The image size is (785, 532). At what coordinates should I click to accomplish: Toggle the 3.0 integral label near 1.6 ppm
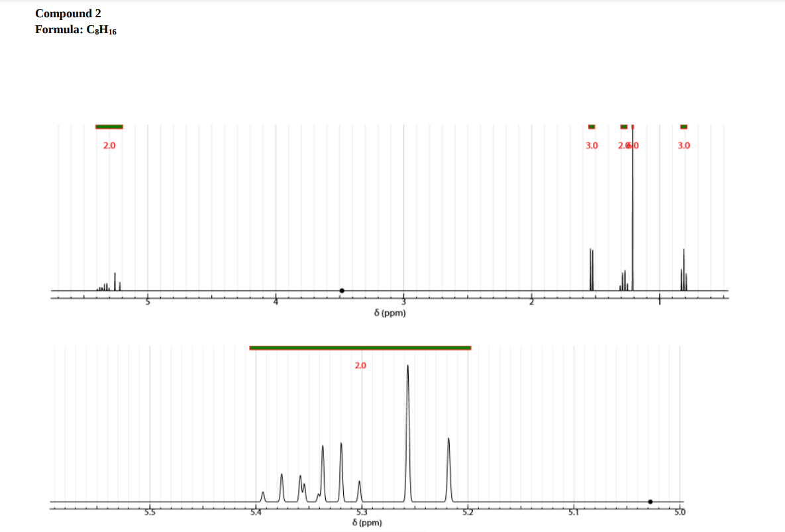592,146
